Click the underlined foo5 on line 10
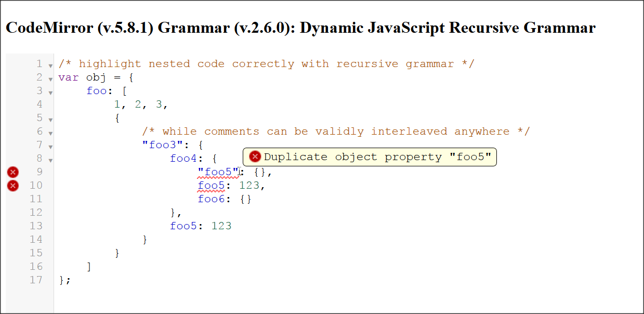The image size is (644, 314). (211, 186)
